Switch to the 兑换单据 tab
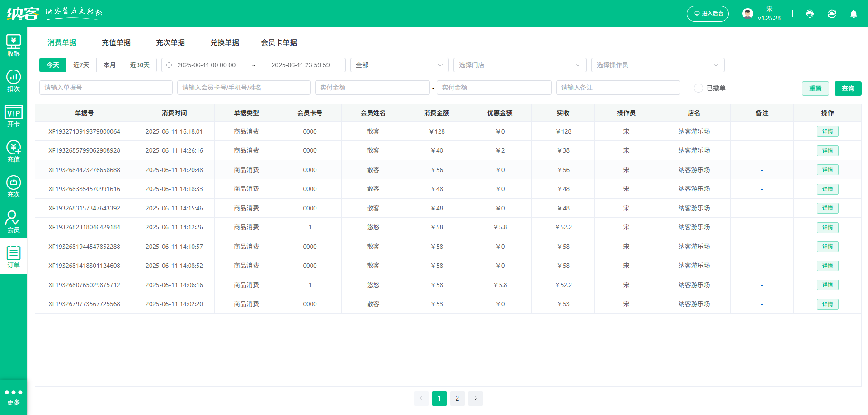The height and width of the screenshot is (415, 868). pos(225,42)
